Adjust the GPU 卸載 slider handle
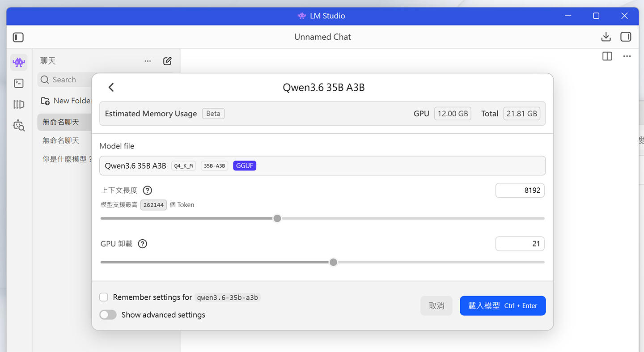 [x=333, y=262]
